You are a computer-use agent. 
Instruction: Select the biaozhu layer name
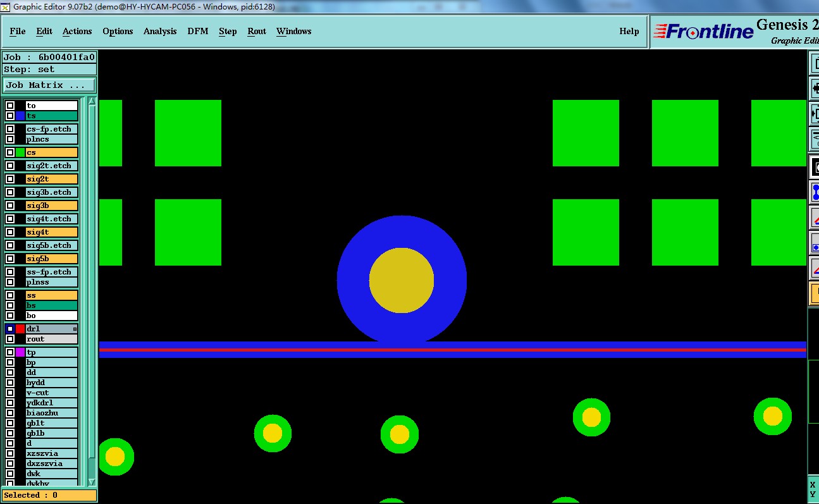(x=52, y=413)
